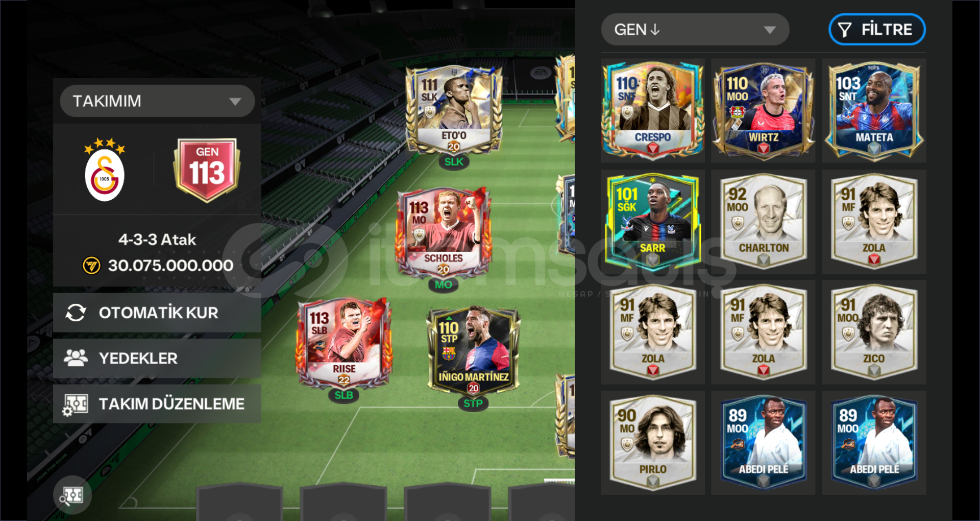Viewport: 980px width, 521px height.
Task: Open the TAKIMIM squad dropdown
Action: point(157,101)
